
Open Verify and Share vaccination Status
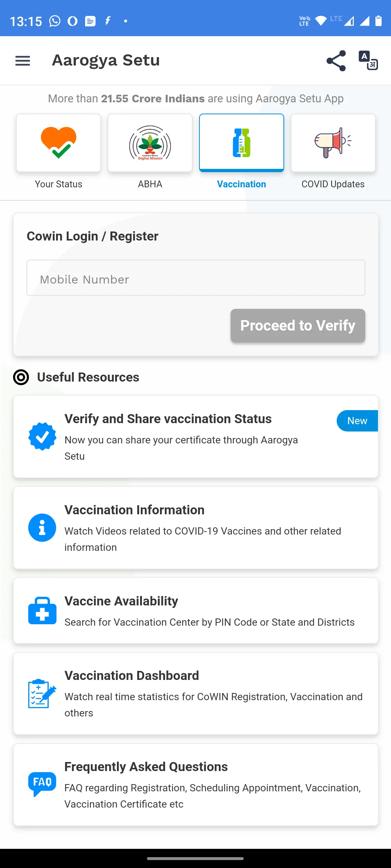pos(196,437)
